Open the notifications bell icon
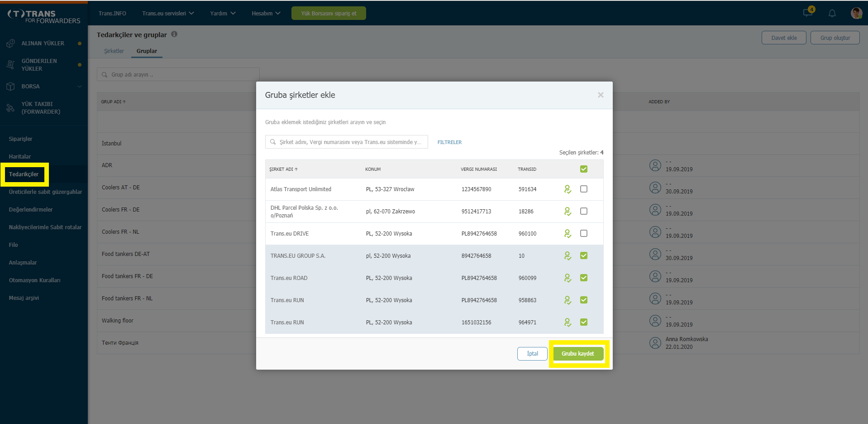This screenshot has height=424, width=868. pyautogui.click(x=832, y=13)
